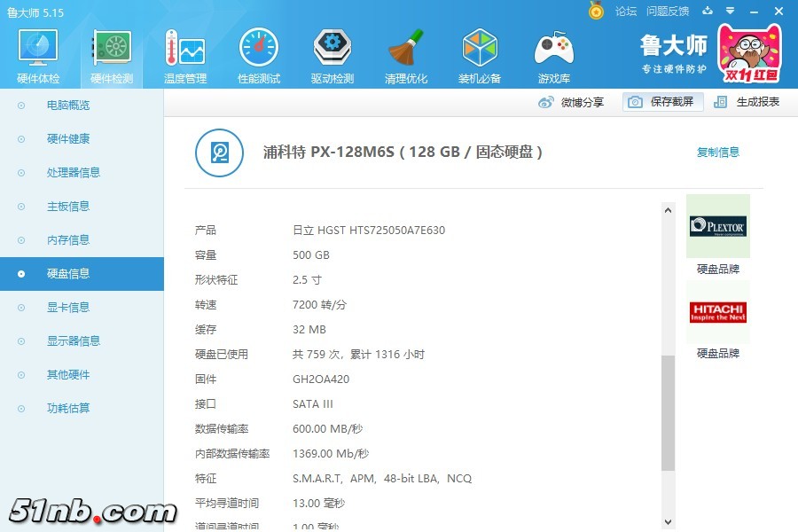Image resolution: width=798 pixels, height=532 pixels.
Task: Click form factor value 2.5 寸
Action: (x=307, y=280)
